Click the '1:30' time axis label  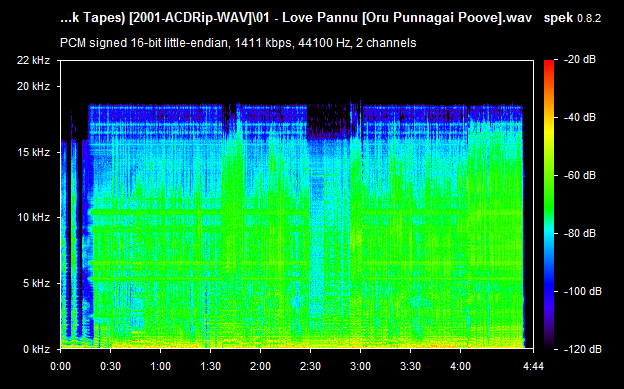tap(211, 366)
